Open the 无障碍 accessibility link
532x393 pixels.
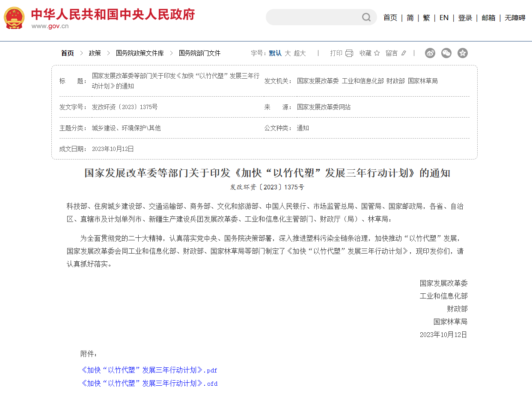(514, 18)
